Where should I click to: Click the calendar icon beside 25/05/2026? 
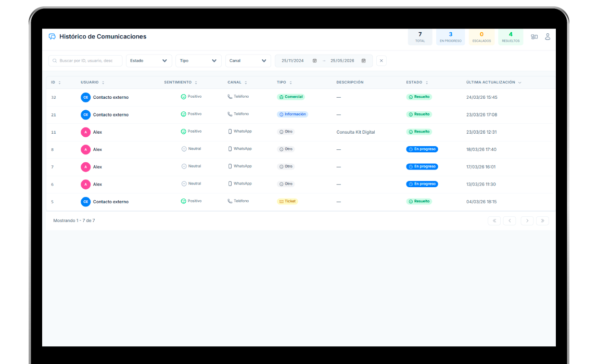point(363,61)
